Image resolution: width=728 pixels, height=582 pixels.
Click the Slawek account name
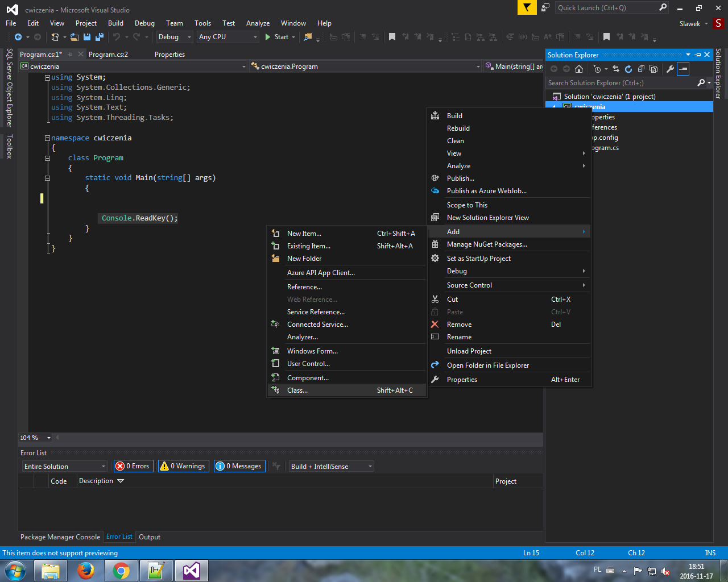(690, 24)
